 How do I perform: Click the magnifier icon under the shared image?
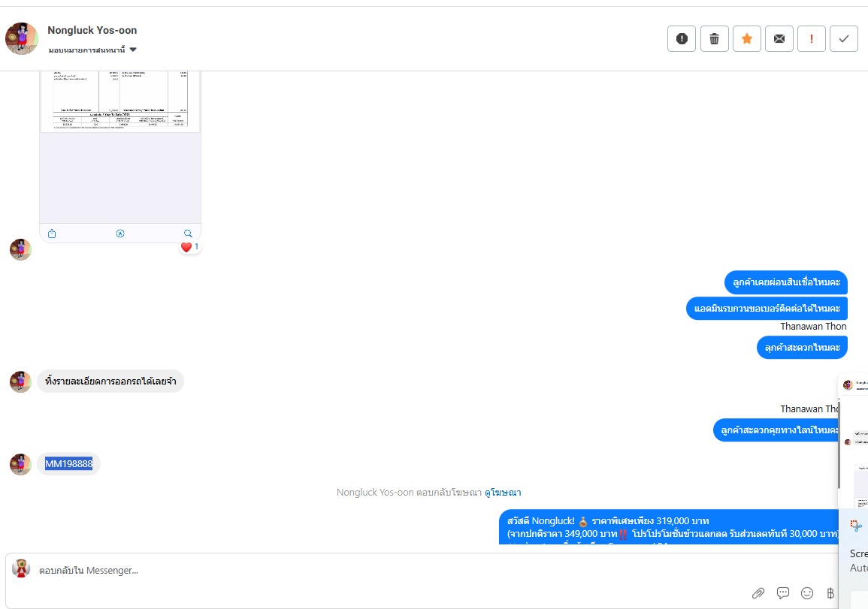pos(188,234)
